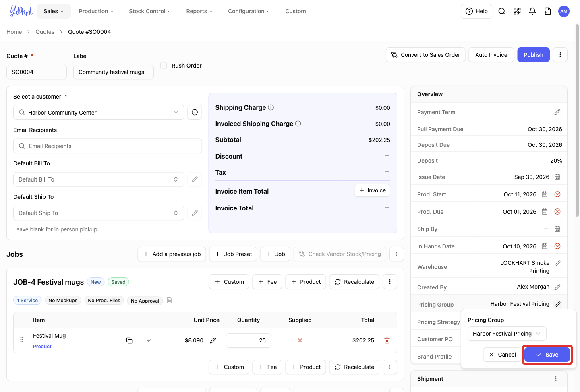Open the Default Ship To dropdown
This screenshot has width=580, height=392.
point(99,213)
